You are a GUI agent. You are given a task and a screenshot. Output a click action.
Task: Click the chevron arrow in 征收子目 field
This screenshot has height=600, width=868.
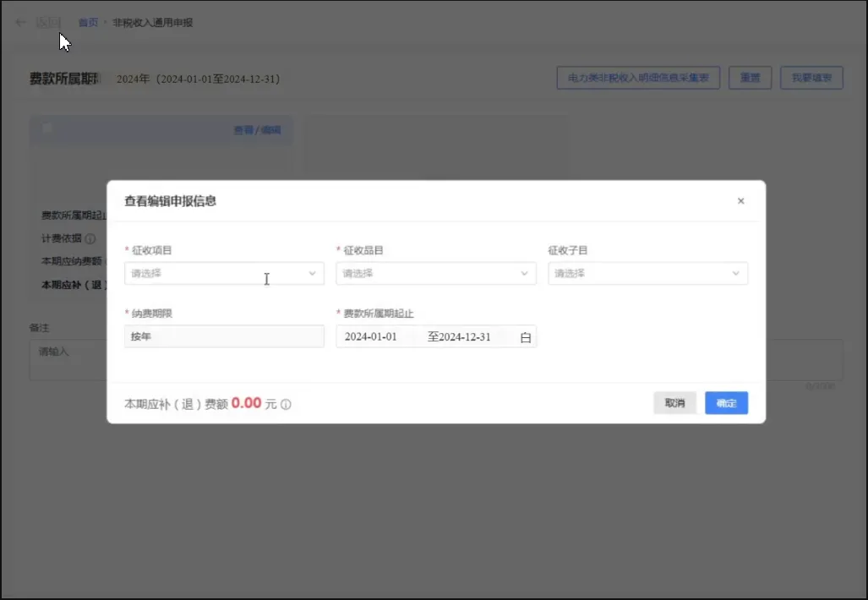[735, 274]
